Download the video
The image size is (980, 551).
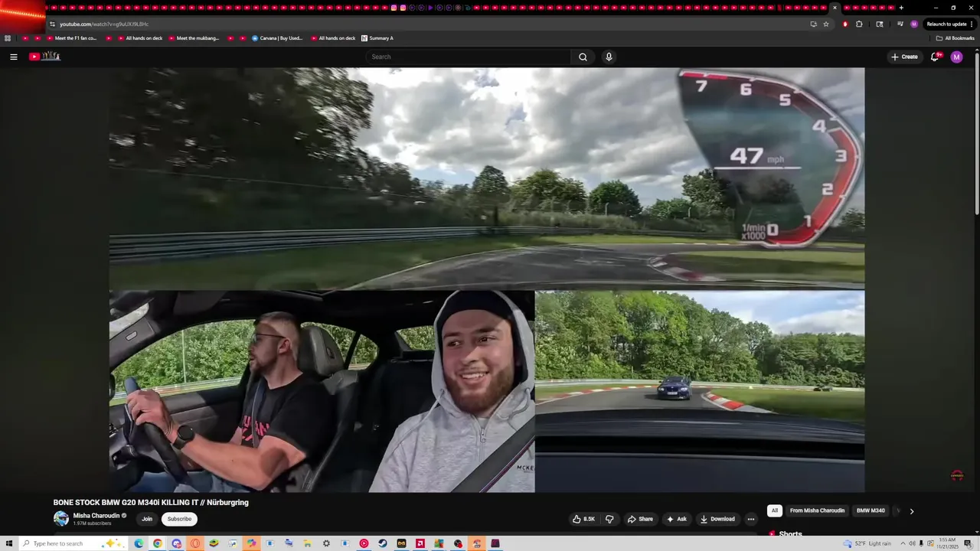tap(717, 519)
